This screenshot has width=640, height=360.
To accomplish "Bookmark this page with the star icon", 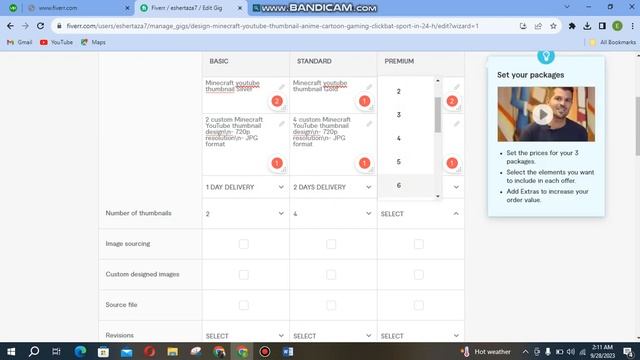I will (553, 26).
